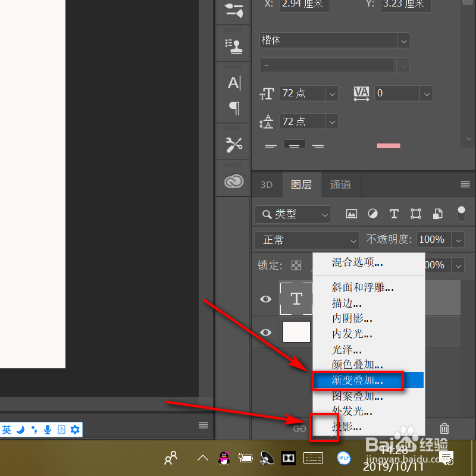Filter layers by adjustment layer icon
This screenshot has width=476, height=476.
(372, 214)
